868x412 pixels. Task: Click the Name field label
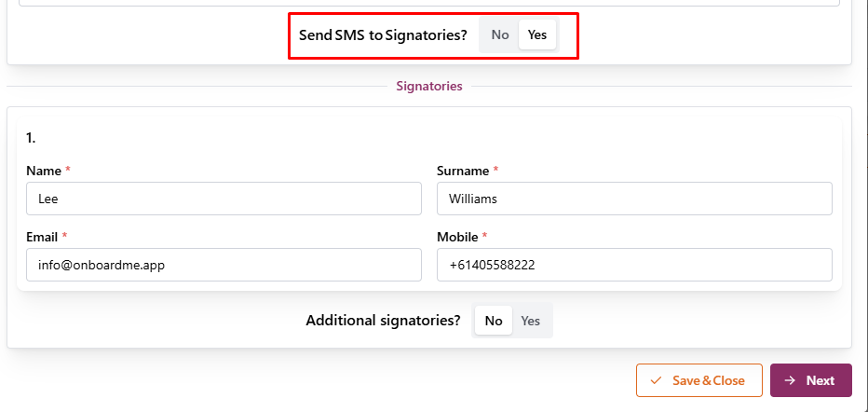[44, 171]
